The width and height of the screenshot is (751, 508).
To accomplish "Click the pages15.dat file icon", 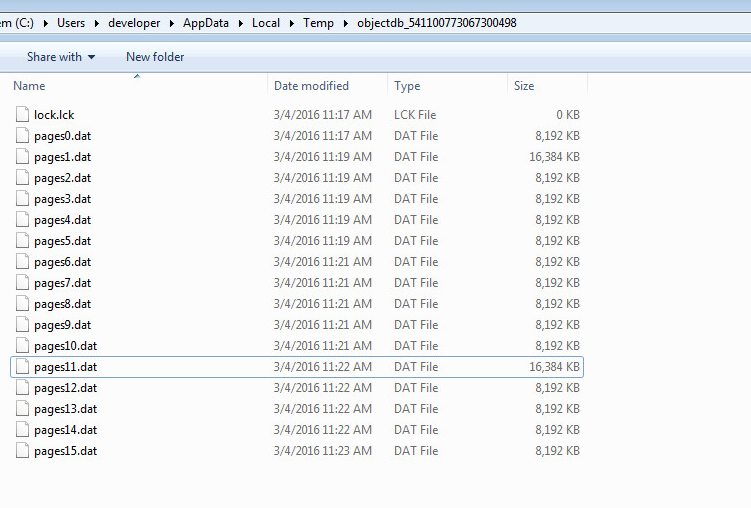I will tap(22, 451).
